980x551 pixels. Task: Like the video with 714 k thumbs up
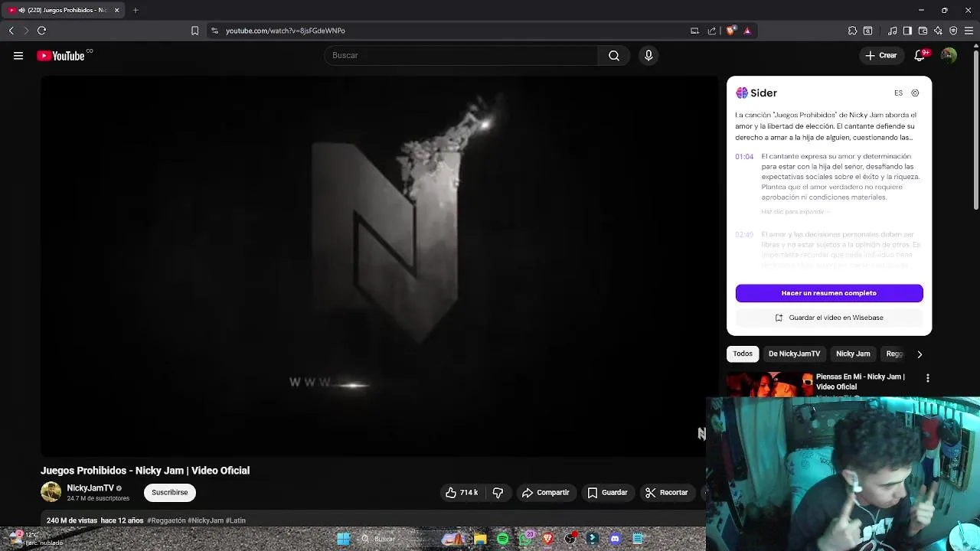pos(462,492)
